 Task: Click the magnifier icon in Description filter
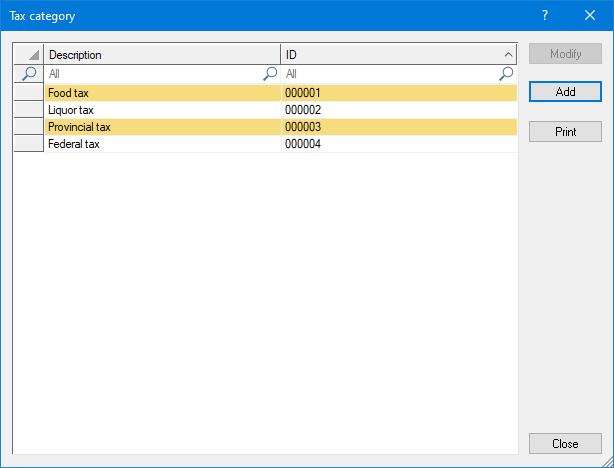coord(270,74)
